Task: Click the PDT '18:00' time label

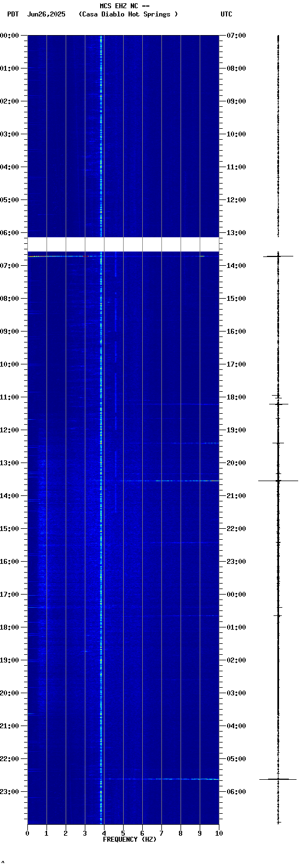Action: click(10, 627)
